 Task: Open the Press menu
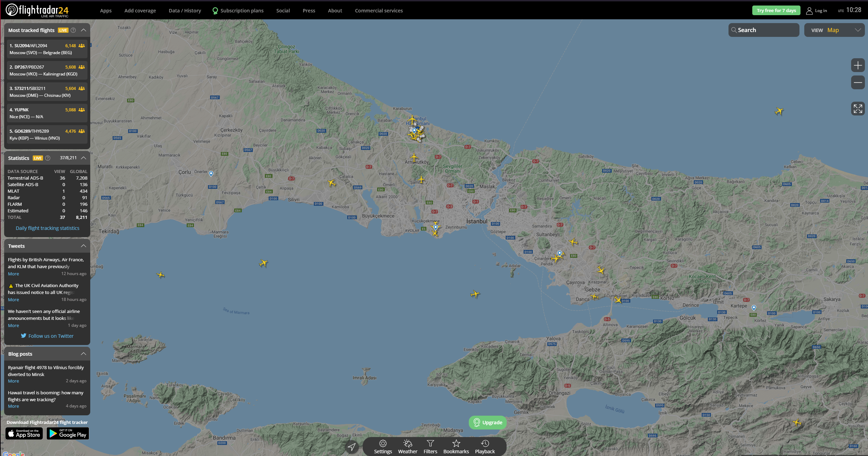pyautogui.click(x=309, y=11)
